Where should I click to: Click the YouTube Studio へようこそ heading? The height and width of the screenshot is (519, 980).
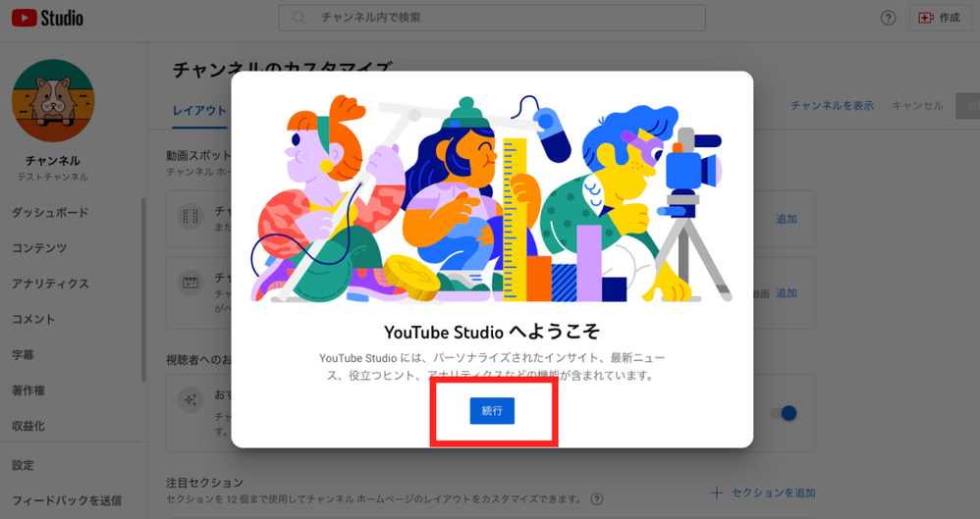pyautogui.click(x=492, y=331)
